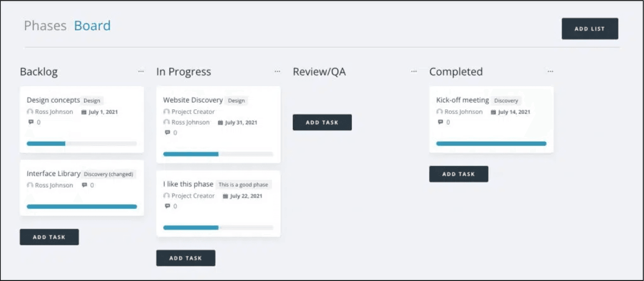Click the Design concepts progress bar
The width and height of the screenshot is (644, 281).
point(82,144)
